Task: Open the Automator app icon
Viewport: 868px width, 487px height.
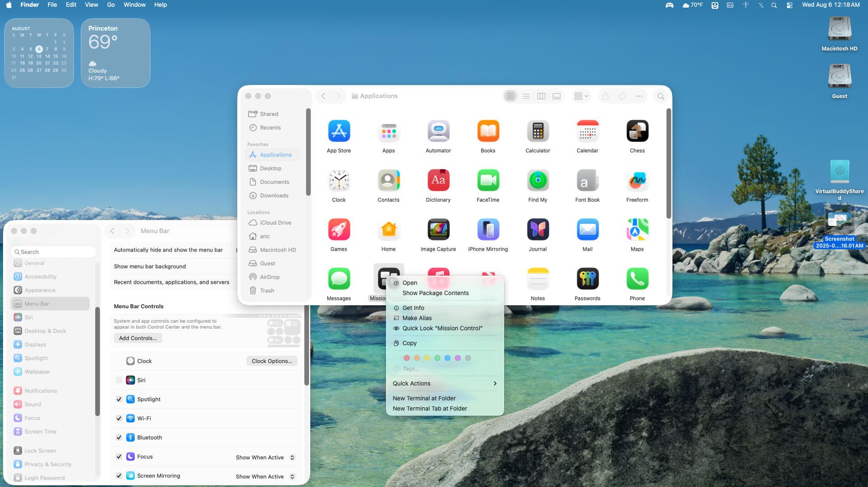Action: point(438,131)
